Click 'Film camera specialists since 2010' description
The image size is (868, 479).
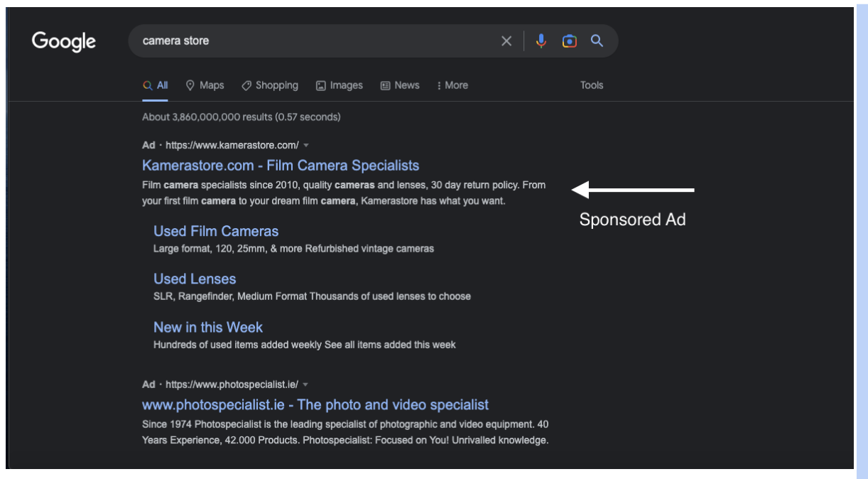[344, 193]
